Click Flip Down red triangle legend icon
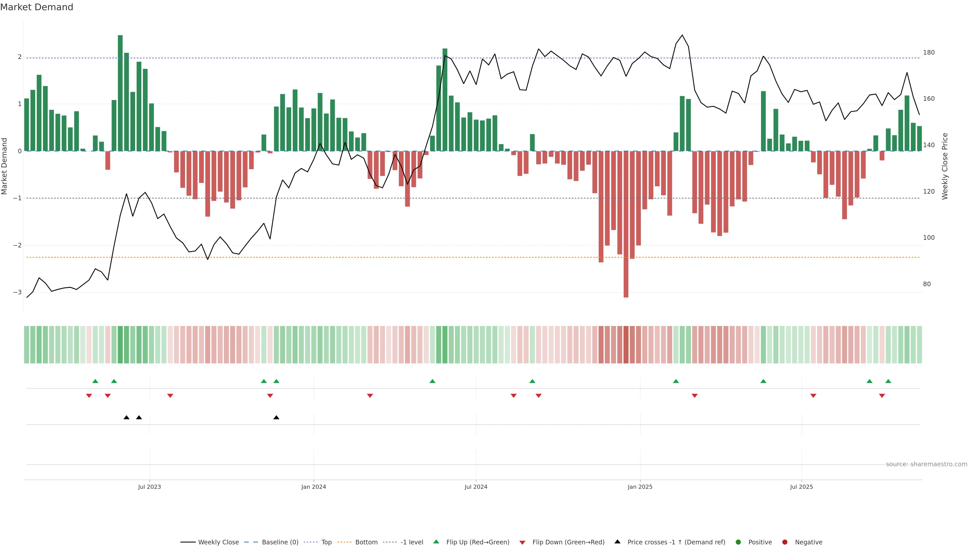The image size is (980, 551). click(522, 543)
